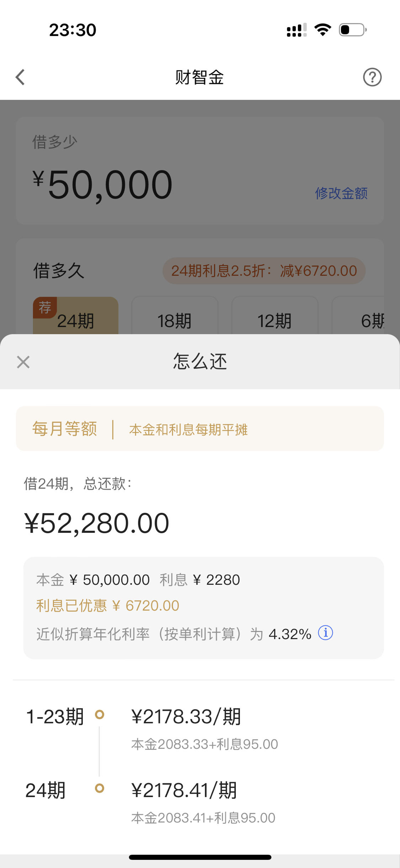Choose the 6期 term option
The width and height of the screenshot is (400, 868).
click(358, 316)
